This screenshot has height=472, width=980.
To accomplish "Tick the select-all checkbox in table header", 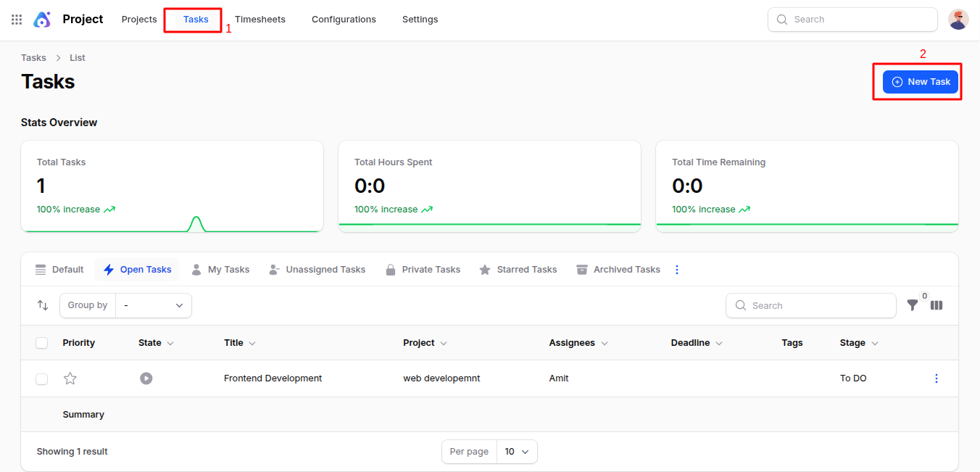I will [42, 343].
